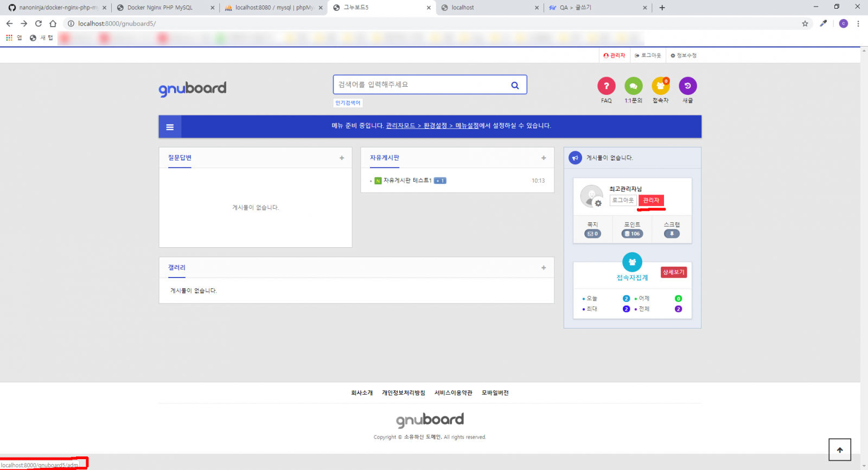
Task: Click the browser home icon
Action: (53, 23)
